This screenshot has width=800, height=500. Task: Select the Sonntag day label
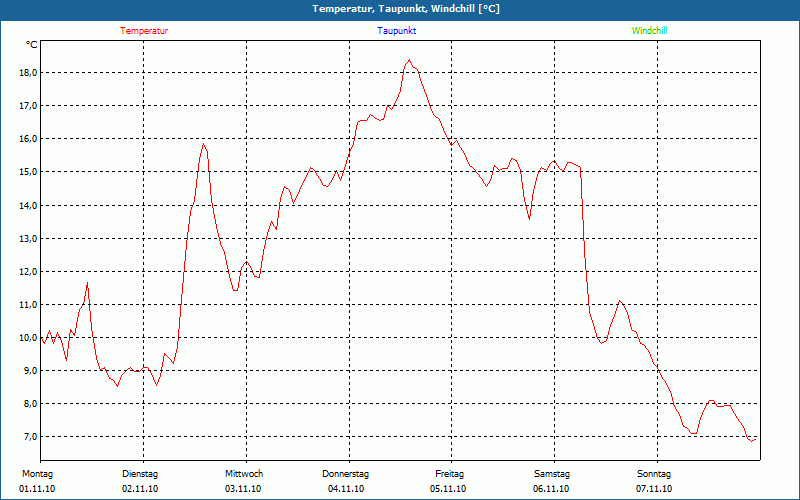tap(654, 474)
